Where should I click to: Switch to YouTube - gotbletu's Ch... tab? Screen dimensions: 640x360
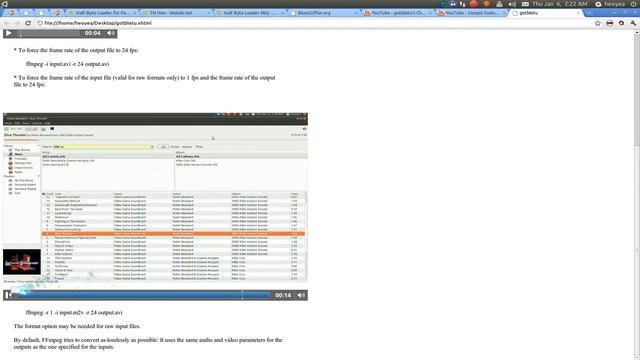[398, 13]
